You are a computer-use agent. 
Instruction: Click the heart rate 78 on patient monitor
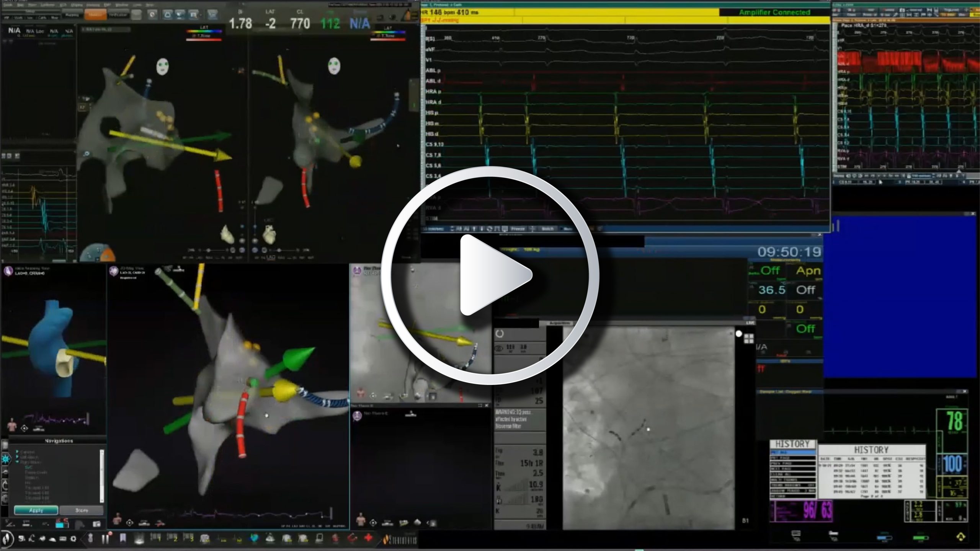coord(954,421)
